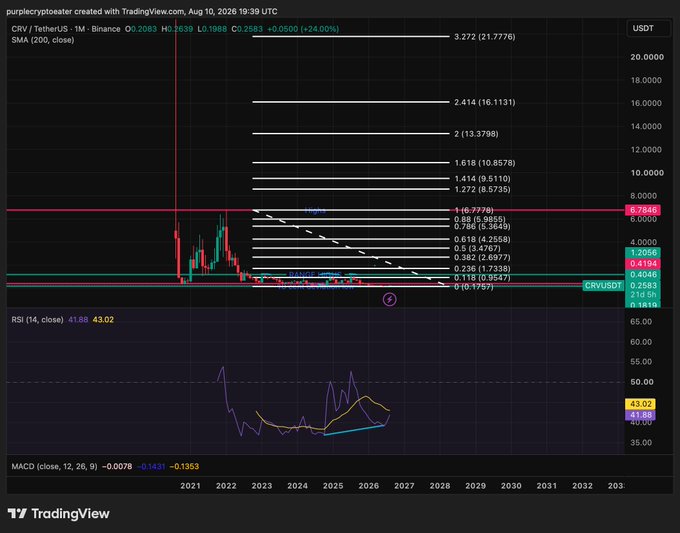Viewport: 680px width, 533px height.
Task: Click the 2031 label on time axis
Action: point(546,486)
